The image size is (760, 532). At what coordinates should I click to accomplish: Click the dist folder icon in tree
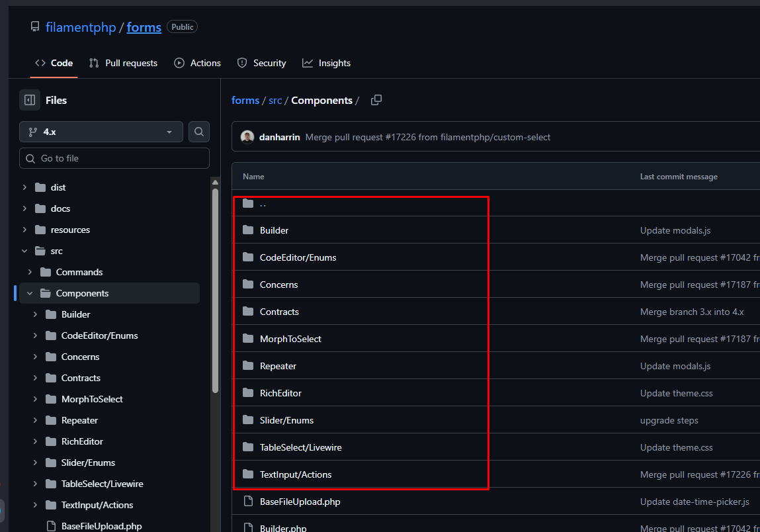pyautogui.click(x=40, y=187)
